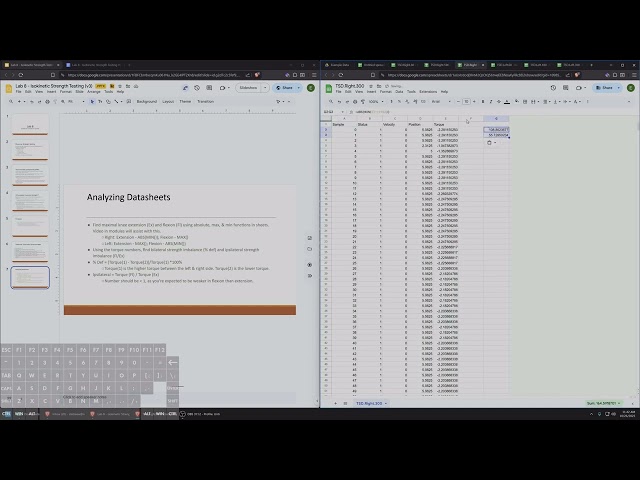This screenshot has width=640, height=480.
Task: Click Share button in Slides window
Action: (x=284, y=88)
